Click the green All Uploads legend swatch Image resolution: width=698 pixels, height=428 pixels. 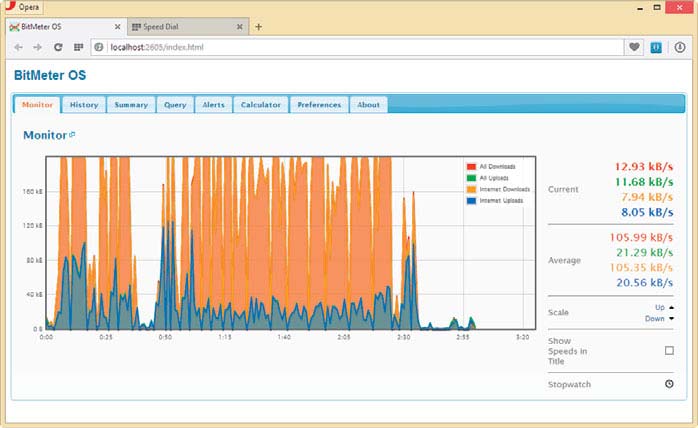(471, 178)
